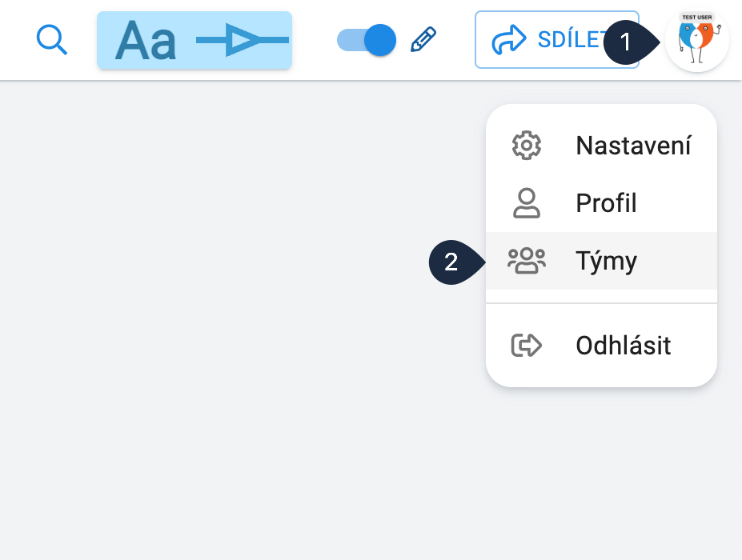Open Profil from the dropdown list
Screen dimensions: 742x560
tap(605, 202)
